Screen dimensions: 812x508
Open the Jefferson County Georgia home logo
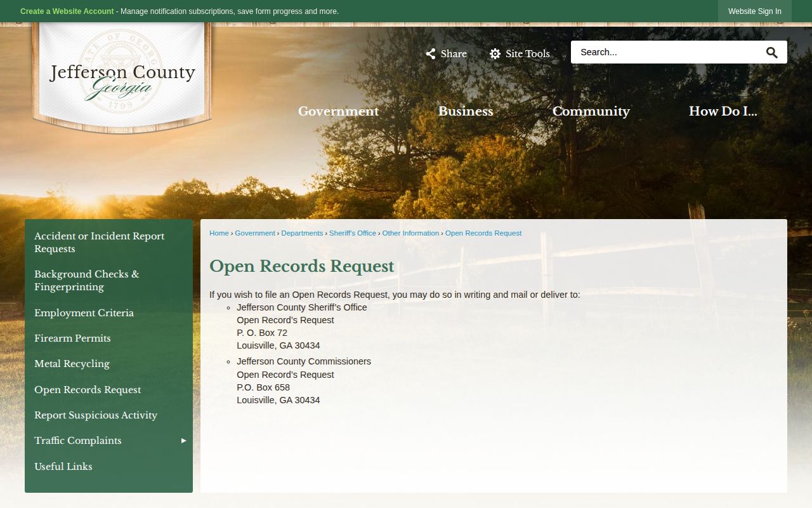pos(122,78)
